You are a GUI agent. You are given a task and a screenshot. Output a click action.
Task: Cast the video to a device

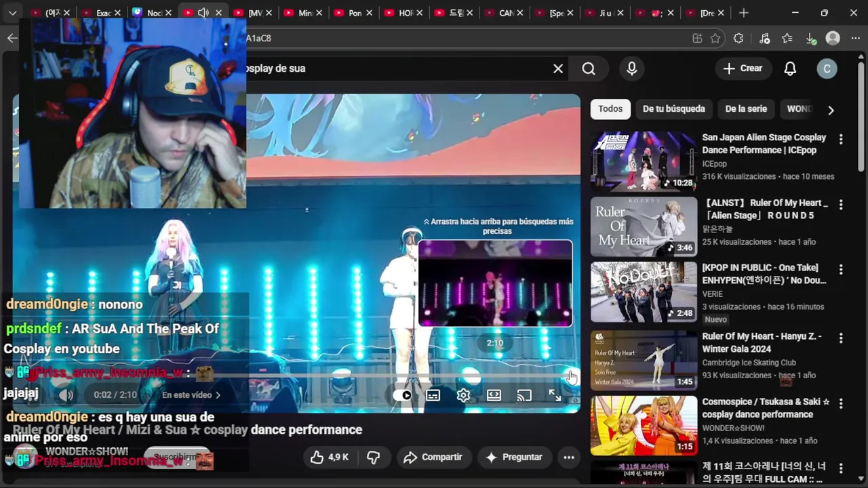click(x=524, y=395)
